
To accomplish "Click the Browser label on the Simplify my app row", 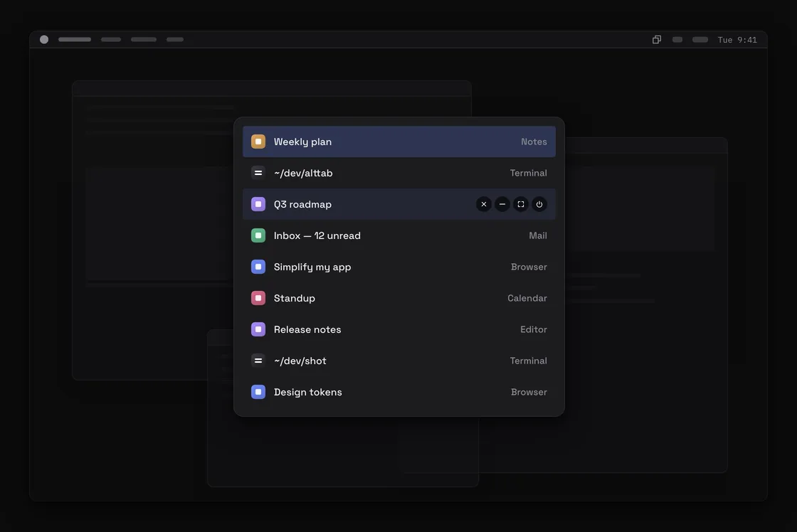I will (529, 267).
